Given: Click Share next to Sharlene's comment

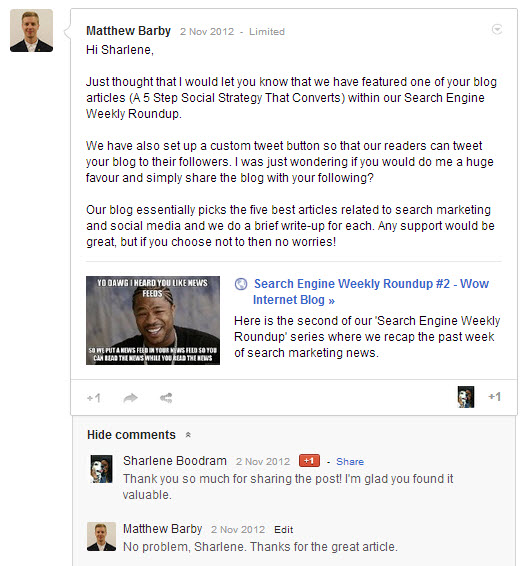Looking at the screenshot, I should (350, 462).
